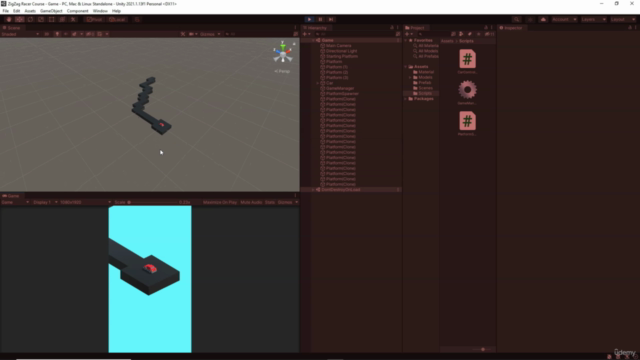Open the Game view mode dropdown
Image resolution: width=640 pixels, height=360 pixels.
point(15,202)
